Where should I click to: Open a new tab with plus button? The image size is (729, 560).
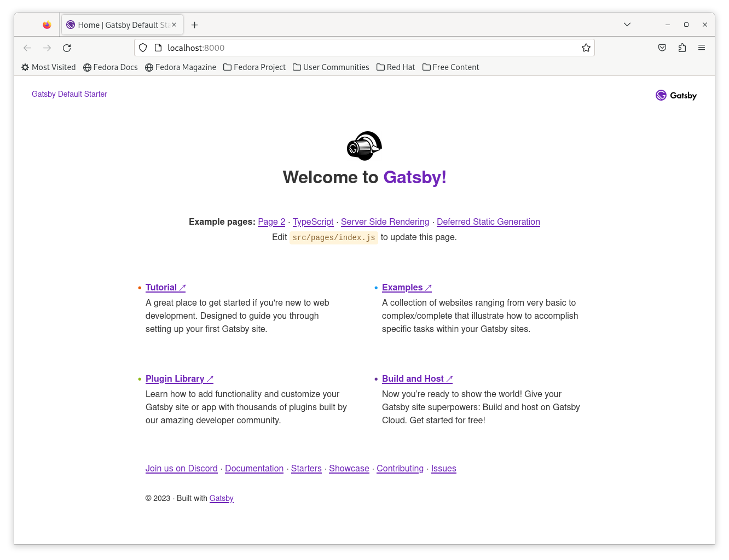194,25
